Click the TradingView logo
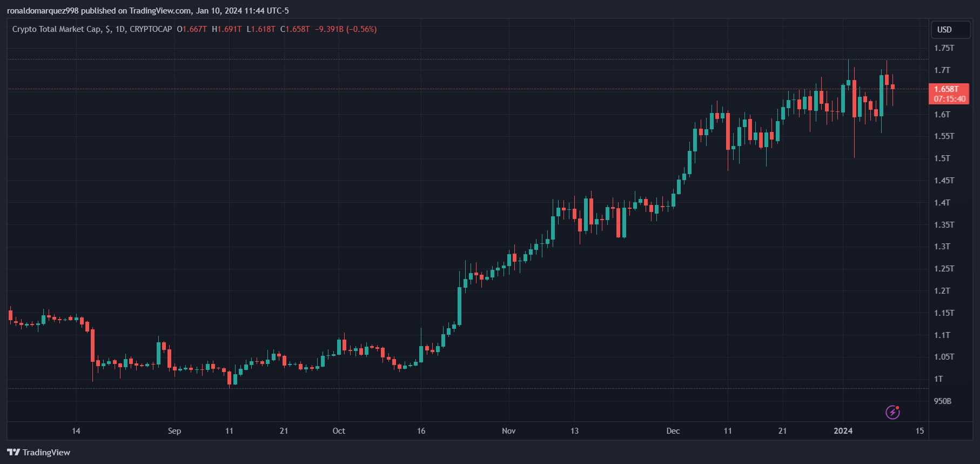This screenshot has width=980, height=464. pos(39,452)
